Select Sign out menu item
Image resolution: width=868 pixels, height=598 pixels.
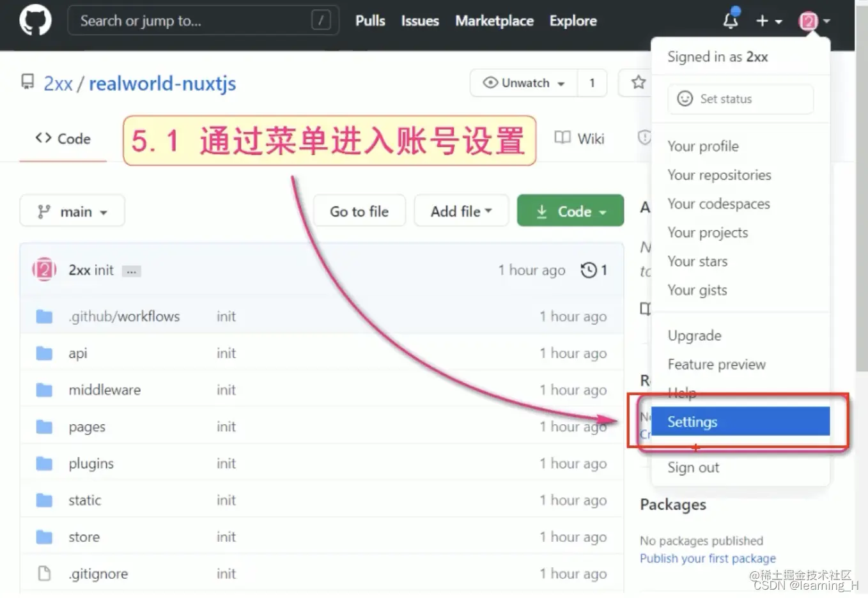click(693, 468)
